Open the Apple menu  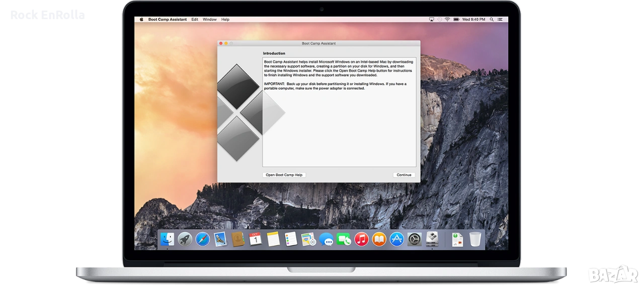click(141, 20)
